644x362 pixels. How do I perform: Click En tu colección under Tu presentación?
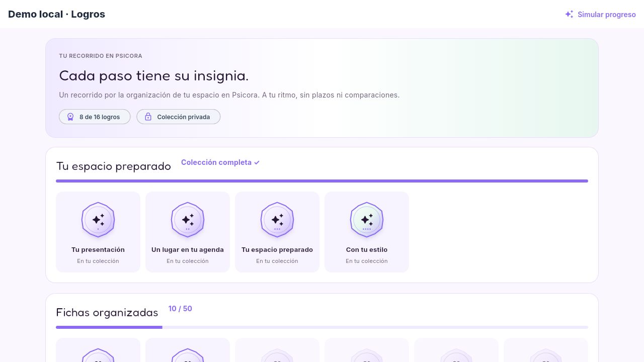[98, 261]
